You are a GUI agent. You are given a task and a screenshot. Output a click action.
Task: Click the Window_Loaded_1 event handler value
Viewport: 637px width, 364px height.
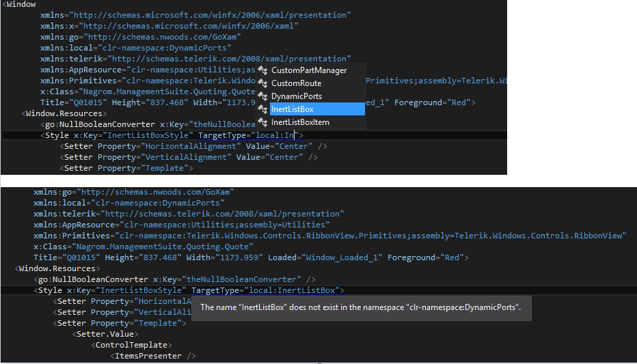341,257
